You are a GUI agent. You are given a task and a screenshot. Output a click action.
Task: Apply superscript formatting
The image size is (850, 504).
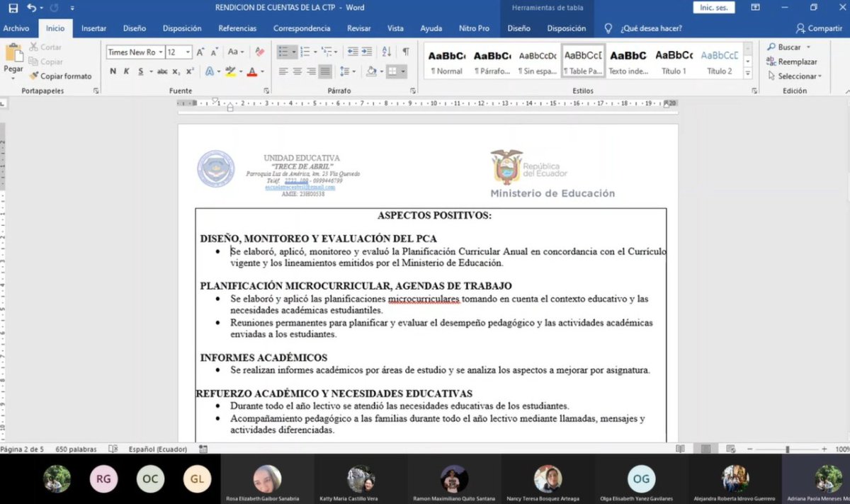tap(191, 71)
